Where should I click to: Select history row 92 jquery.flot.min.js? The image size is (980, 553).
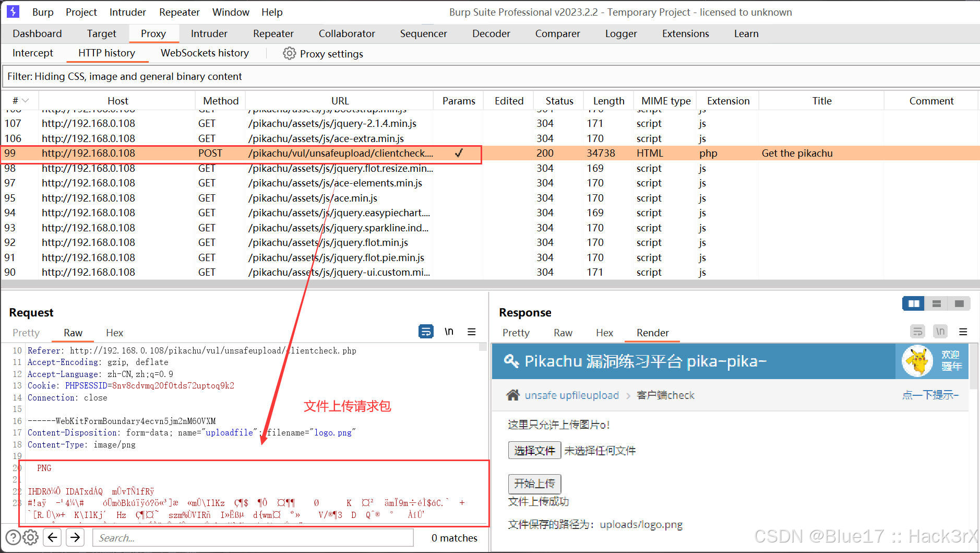click(x=489, y=242)
